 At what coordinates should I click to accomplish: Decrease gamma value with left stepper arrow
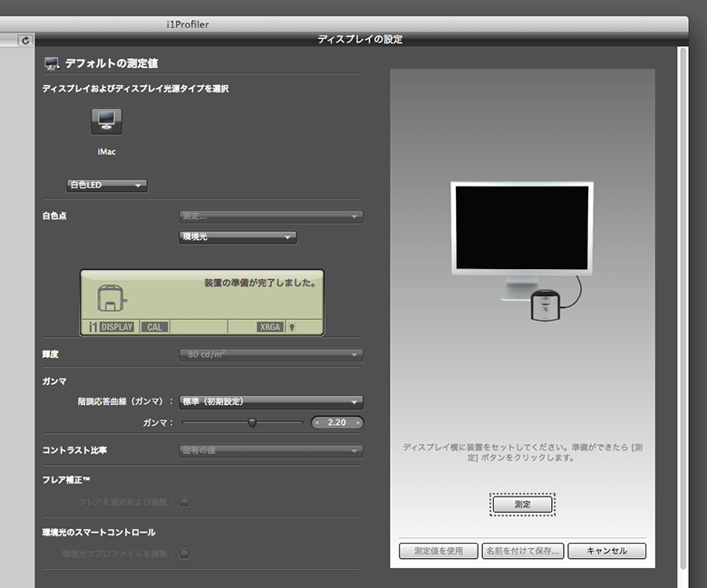pos(317,422)
